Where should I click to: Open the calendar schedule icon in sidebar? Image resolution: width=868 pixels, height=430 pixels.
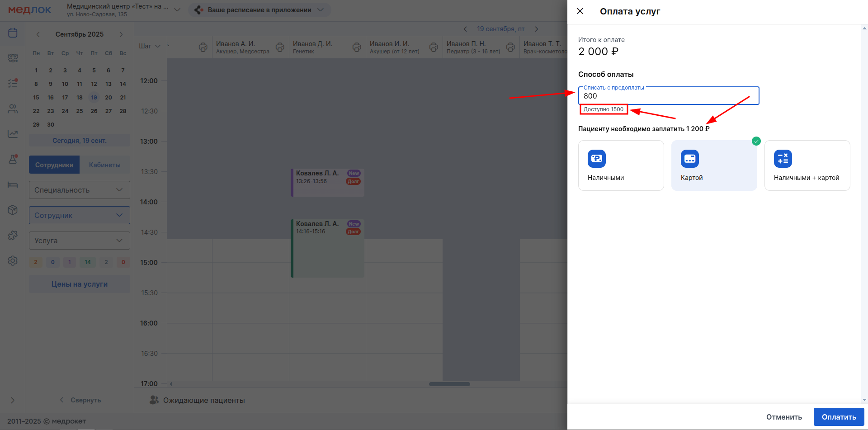tap(13, 33)
